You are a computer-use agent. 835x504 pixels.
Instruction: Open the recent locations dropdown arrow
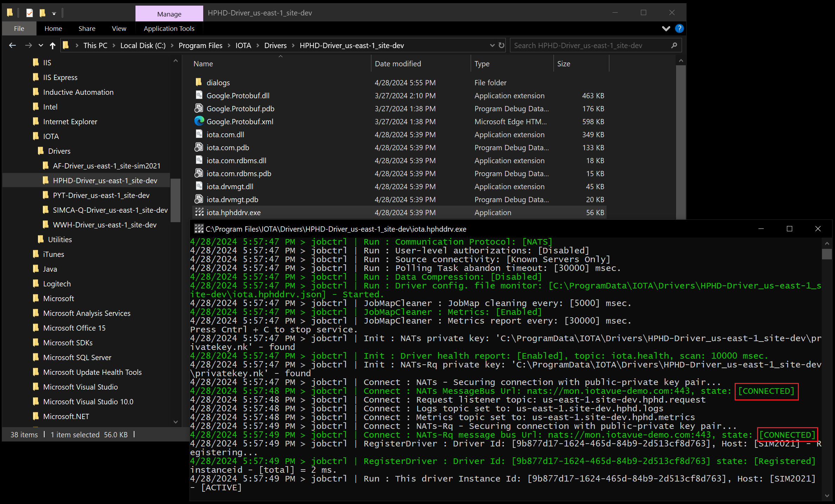(41, 45)
